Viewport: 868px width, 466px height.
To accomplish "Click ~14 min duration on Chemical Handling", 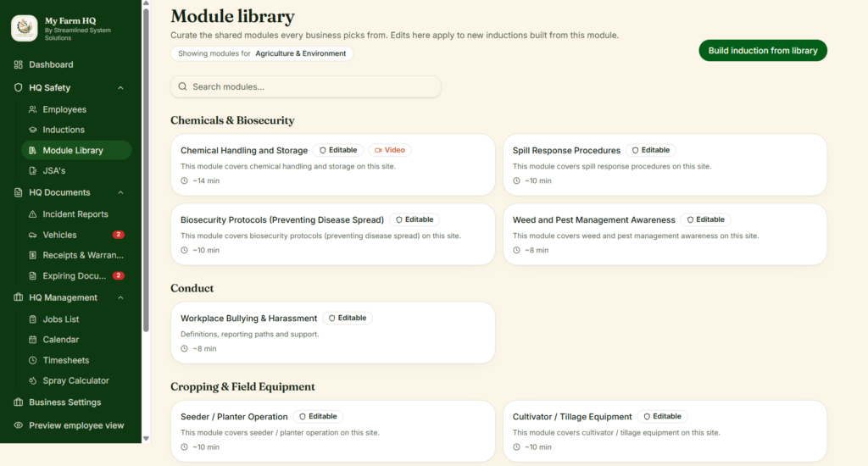I will click(206, 181).
